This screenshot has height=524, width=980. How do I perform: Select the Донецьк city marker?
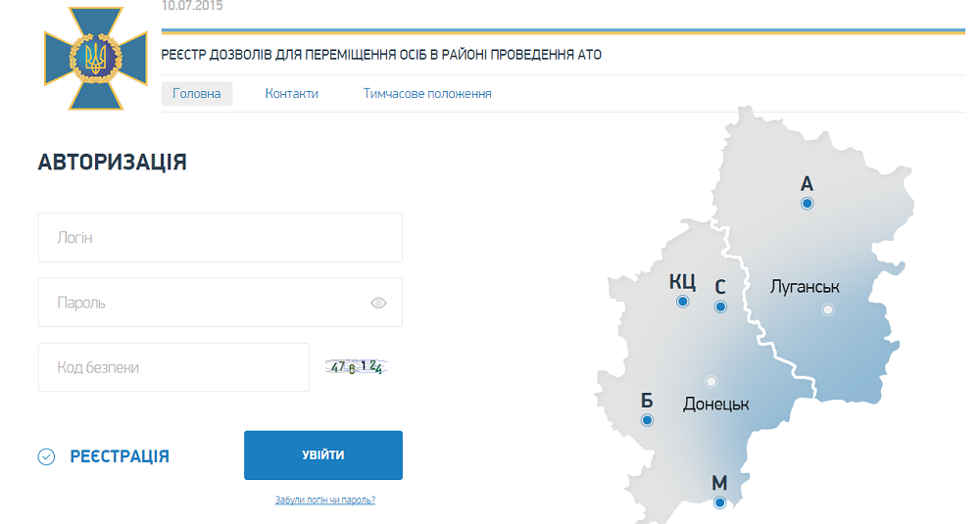711,382
